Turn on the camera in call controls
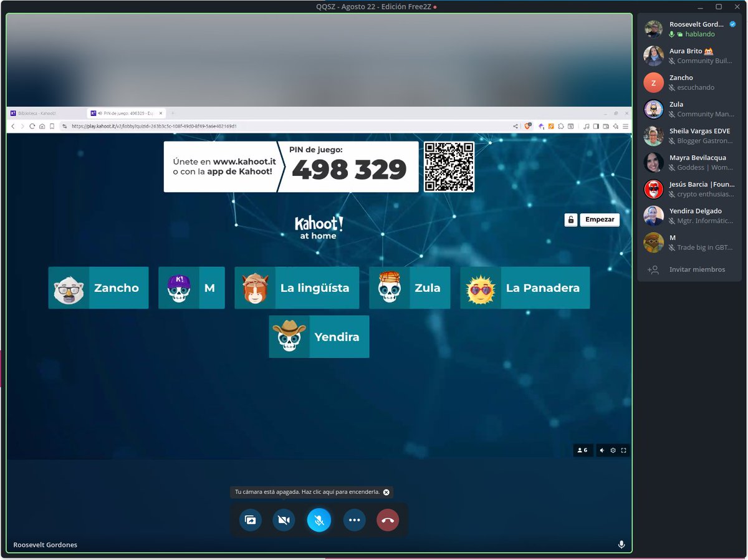This screenshot has width=748, height=560. point(284,520)
